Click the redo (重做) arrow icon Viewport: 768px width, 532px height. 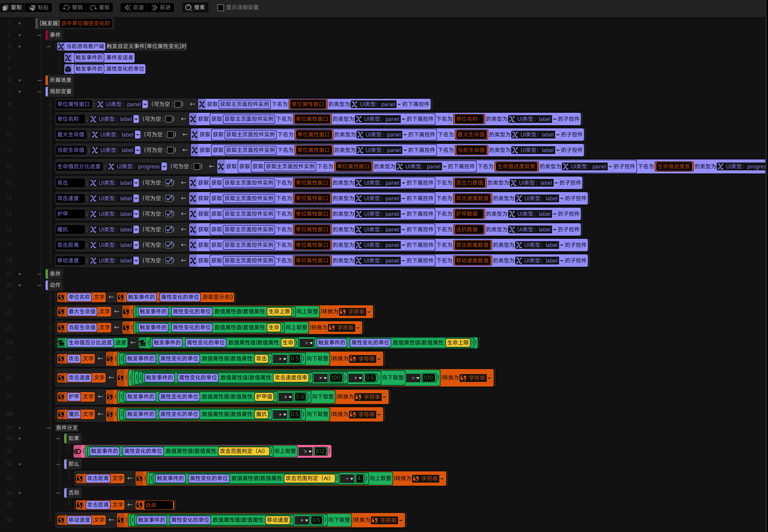point(93,7)
